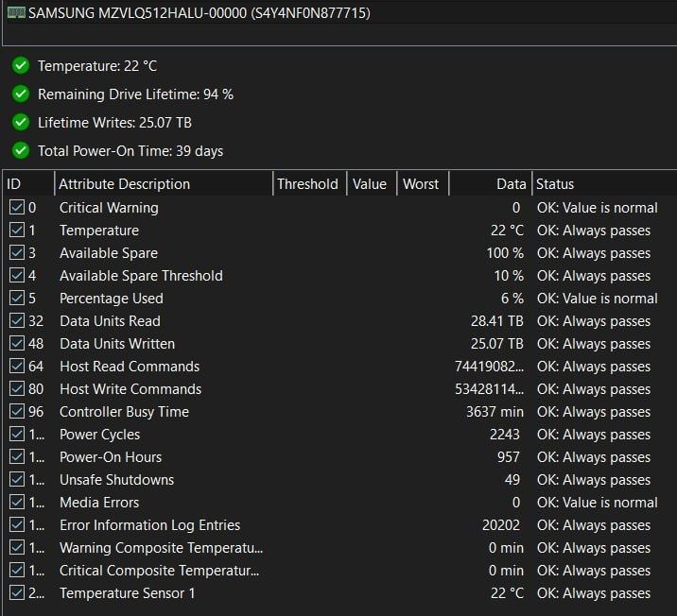
Task: Select the 'Critical Warning' attribute name
Action: (x=109, y=208)
